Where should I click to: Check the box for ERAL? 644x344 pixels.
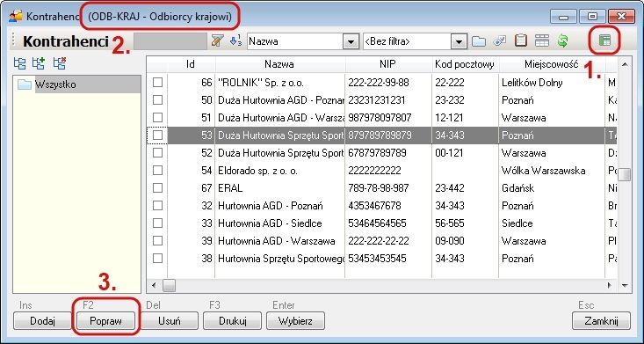tap(158, 188)
